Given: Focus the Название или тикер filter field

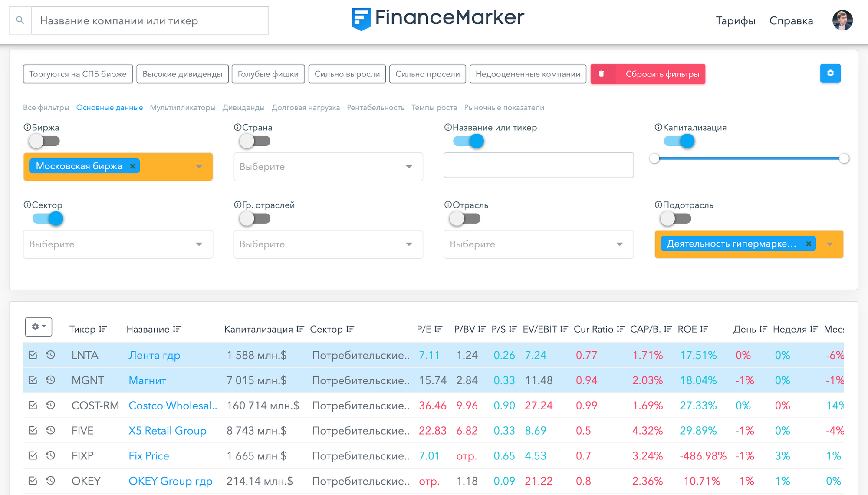Looking at the screenshot, I should coord(539,165).
